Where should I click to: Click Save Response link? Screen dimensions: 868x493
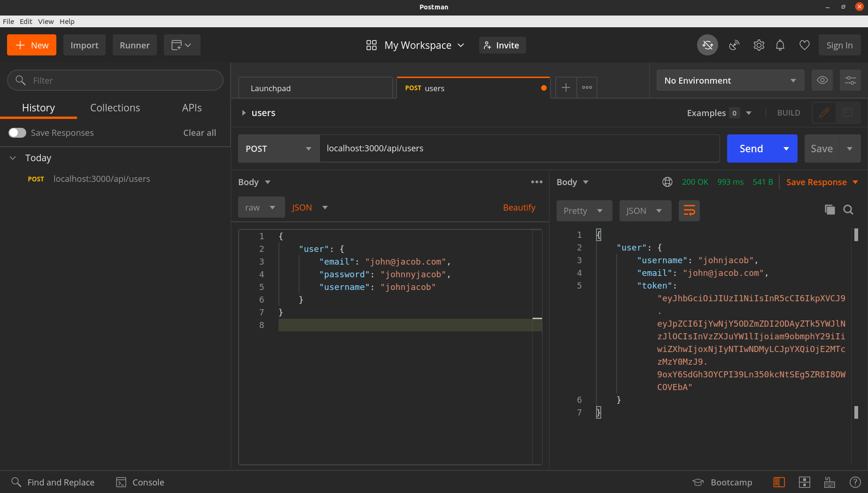816,182
